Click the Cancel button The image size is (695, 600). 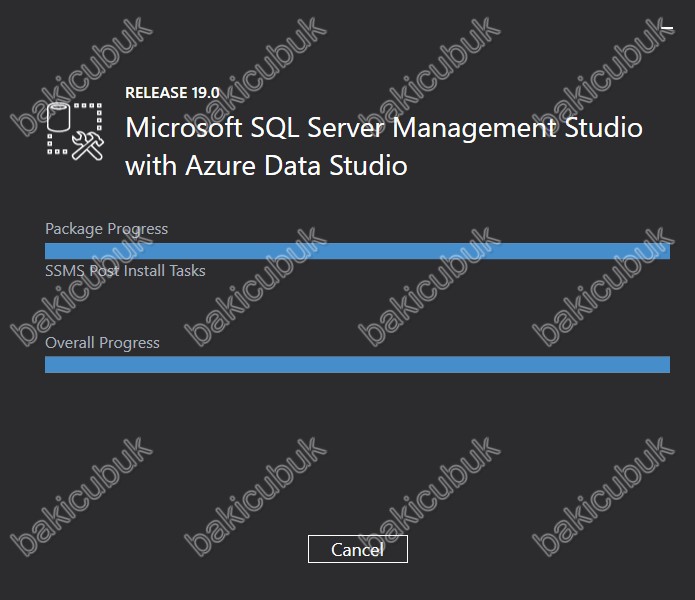[x=358, y=549]
